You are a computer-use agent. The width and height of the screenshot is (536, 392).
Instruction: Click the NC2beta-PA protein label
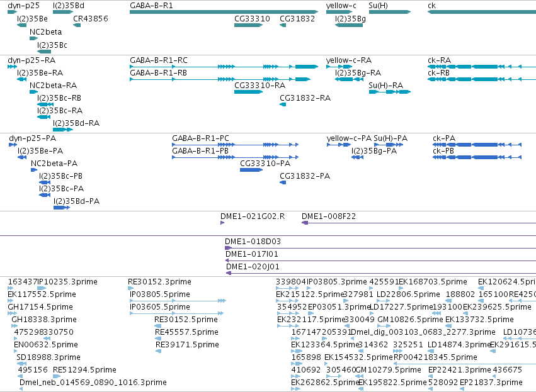point(54,164)
